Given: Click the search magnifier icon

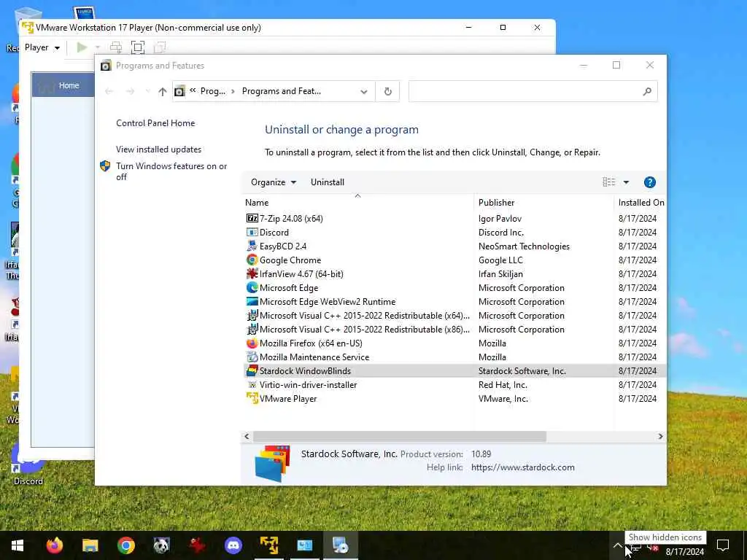Looking at the screenshot, I should point(646,91).
